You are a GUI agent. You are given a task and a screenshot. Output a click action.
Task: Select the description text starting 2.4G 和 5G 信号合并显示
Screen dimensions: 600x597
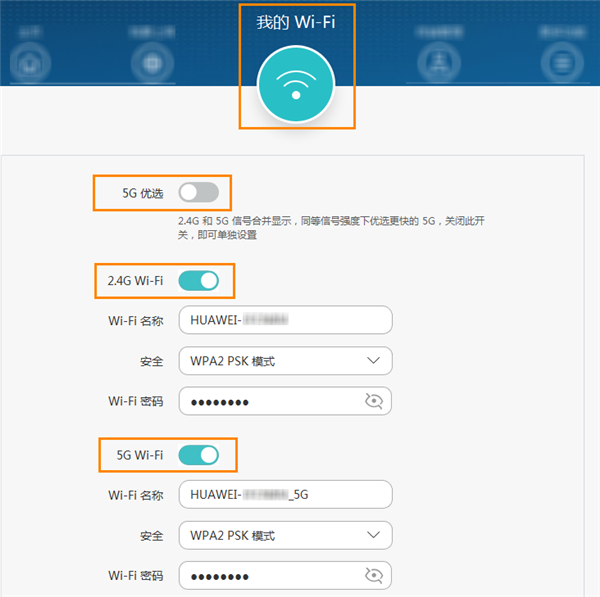[x=331, y=228]
